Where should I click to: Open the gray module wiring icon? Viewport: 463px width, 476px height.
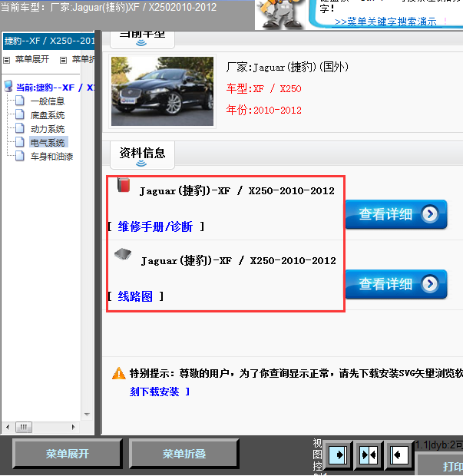123,254
